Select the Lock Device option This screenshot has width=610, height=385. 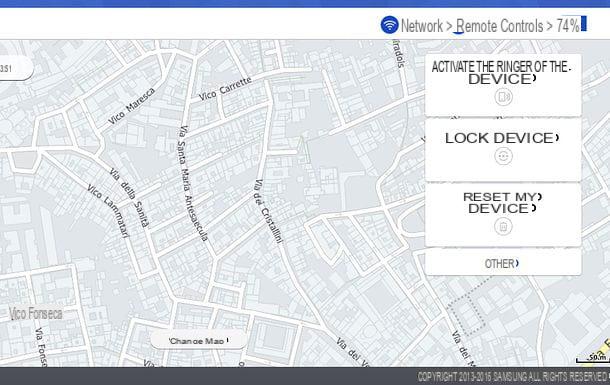pyautogui.click(x=503, y=150)
